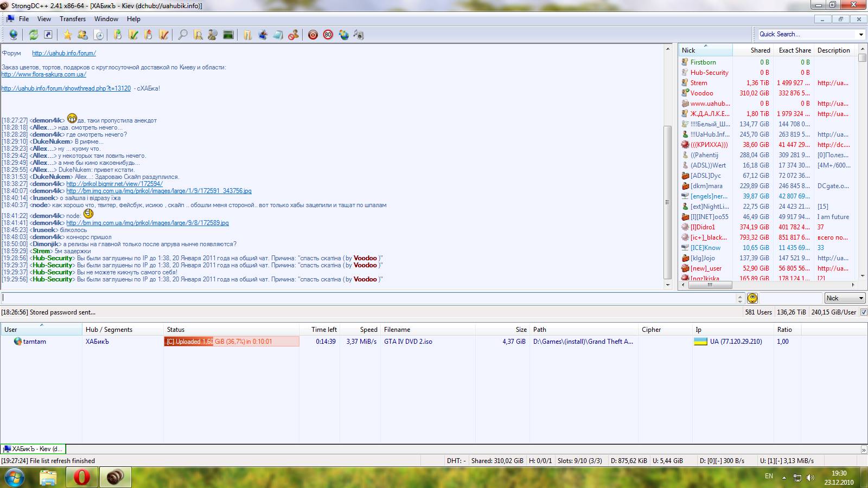Open Favorite Users icon
Image resolution: width=868 pixels, height=488 pixels.
click(82, 35)
